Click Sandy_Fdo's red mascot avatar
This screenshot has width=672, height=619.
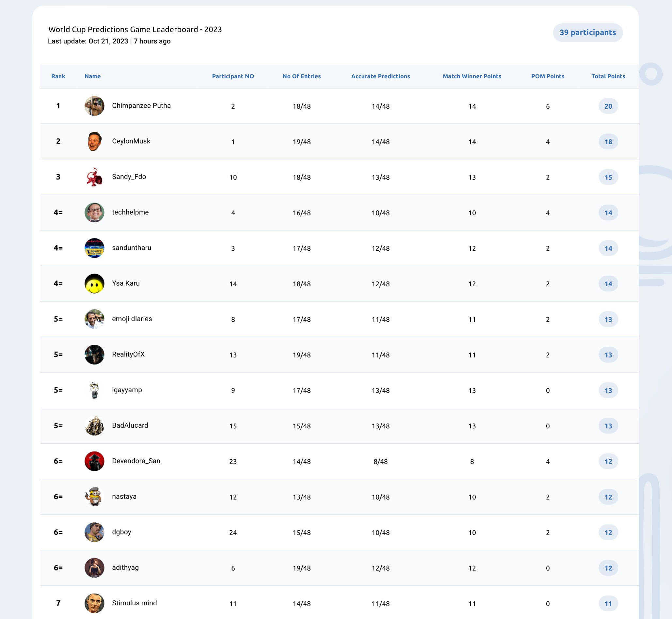pyautogui.click(x=94, y=177)
